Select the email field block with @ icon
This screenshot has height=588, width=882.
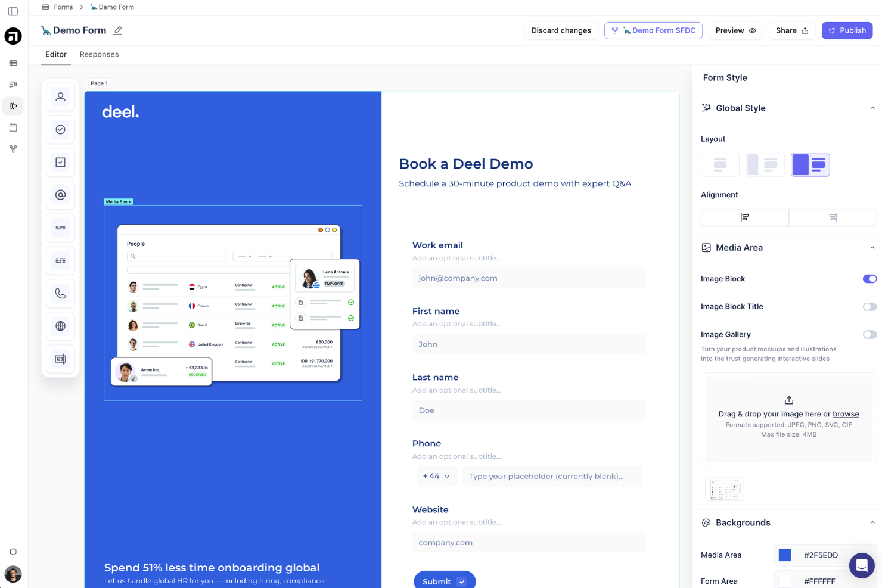tap(60, 195)
